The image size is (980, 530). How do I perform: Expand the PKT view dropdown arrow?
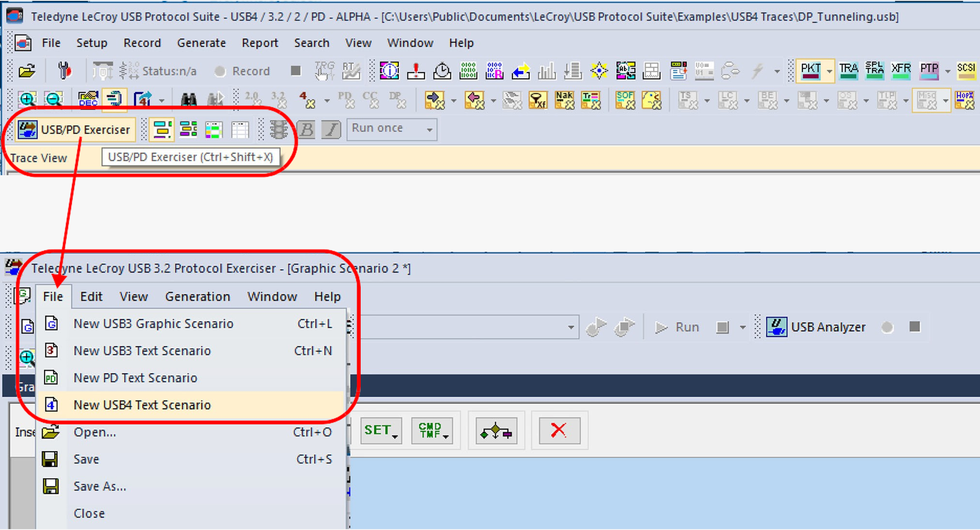pos(829,71)
